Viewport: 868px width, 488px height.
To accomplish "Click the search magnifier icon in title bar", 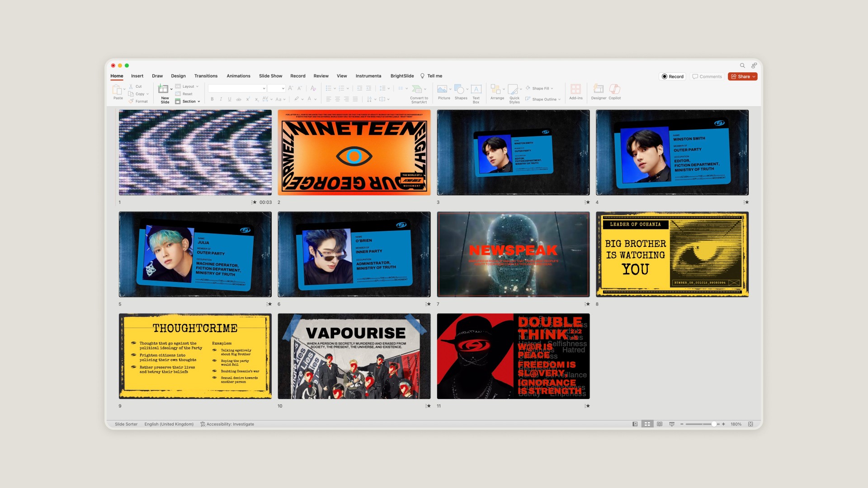I will click(742, 66).
